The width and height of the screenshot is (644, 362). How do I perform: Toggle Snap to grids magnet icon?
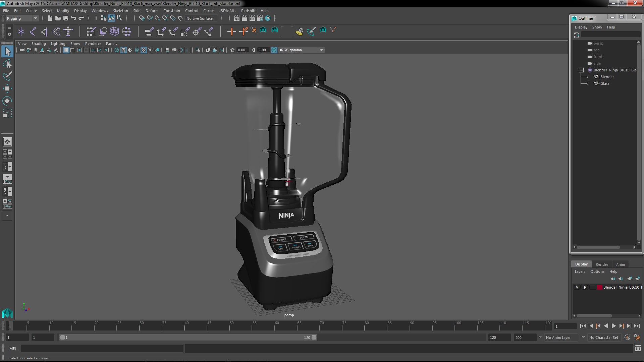(x=142, y=18)
